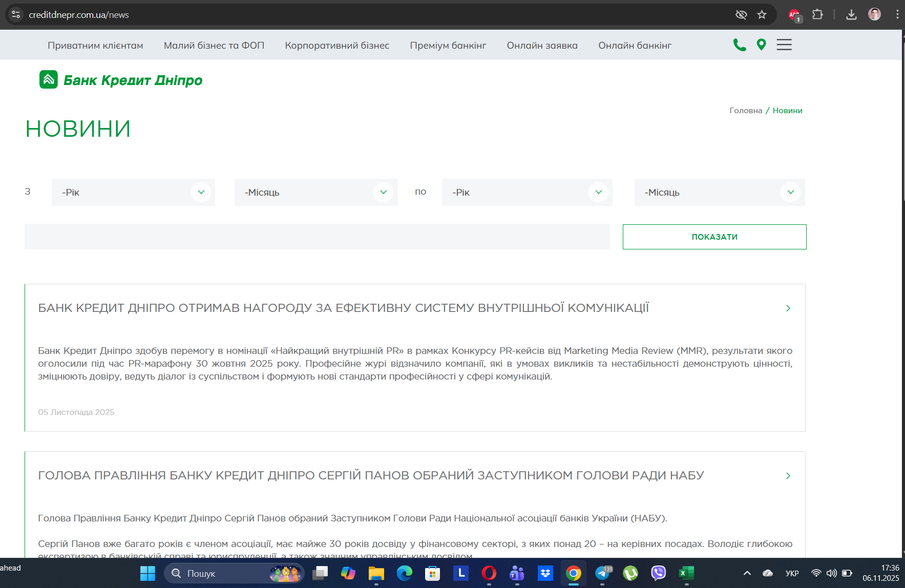Click the address bar URL creditdnepr.com.ua/news
This screenshot has height=588, width=905.
point(79,15)
